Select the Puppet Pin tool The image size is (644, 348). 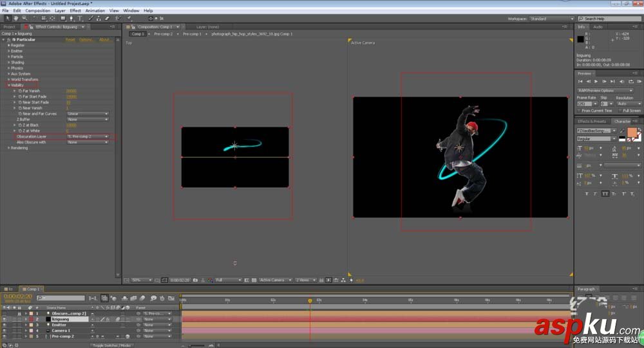129,19
